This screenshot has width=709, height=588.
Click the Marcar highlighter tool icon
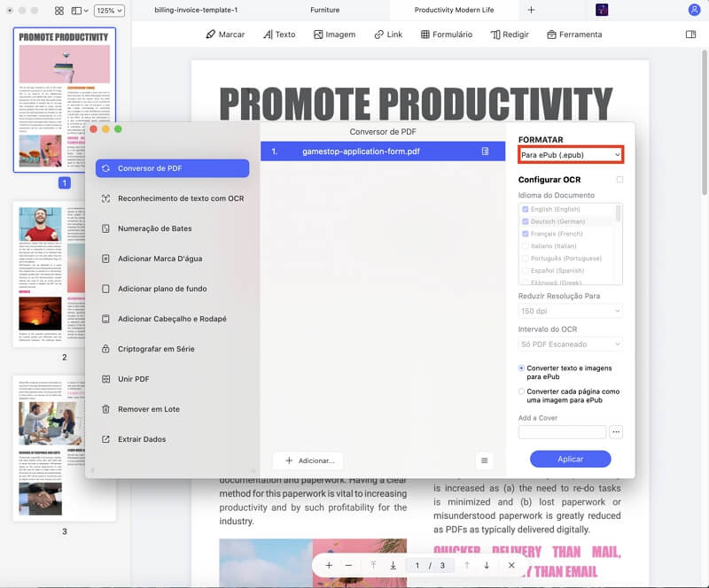pos(211,35)
